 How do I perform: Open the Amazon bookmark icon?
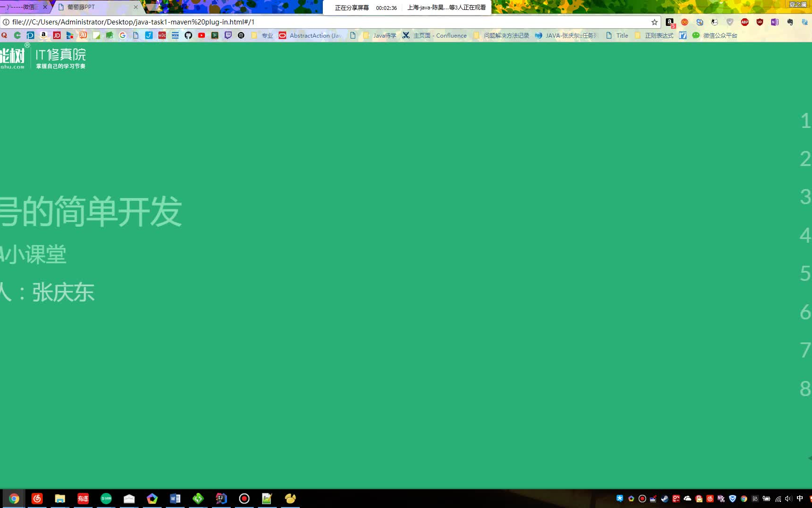pyautogui.click(x=44, y=35)
